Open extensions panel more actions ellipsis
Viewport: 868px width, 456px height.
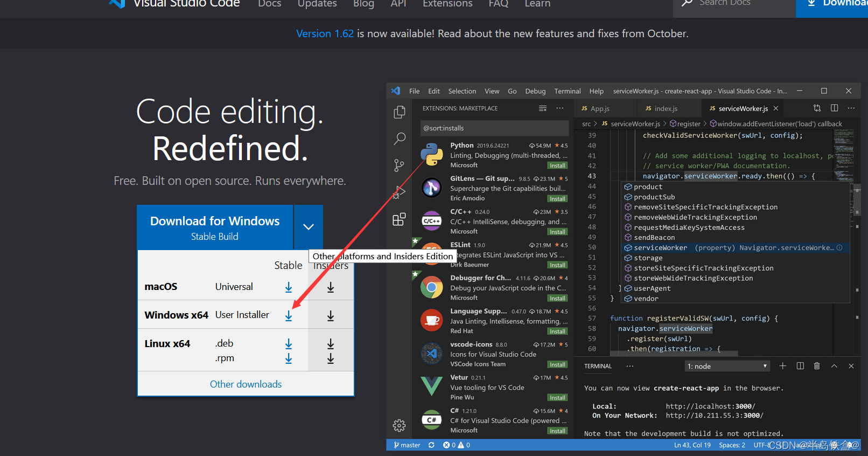[560, 108]
